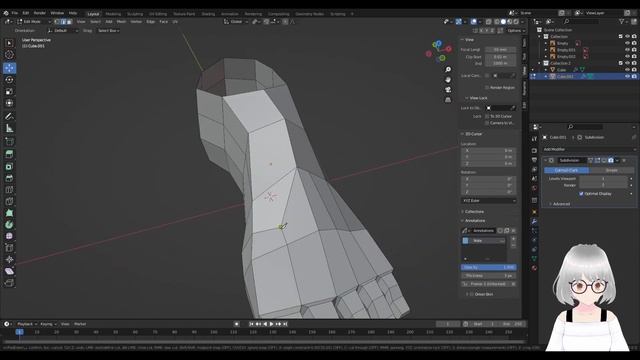Viewport: 640px width, 360px height.
Task: Toggle Optimal Display checkbox
Action: pyautogui.click(x=581, y=194)
